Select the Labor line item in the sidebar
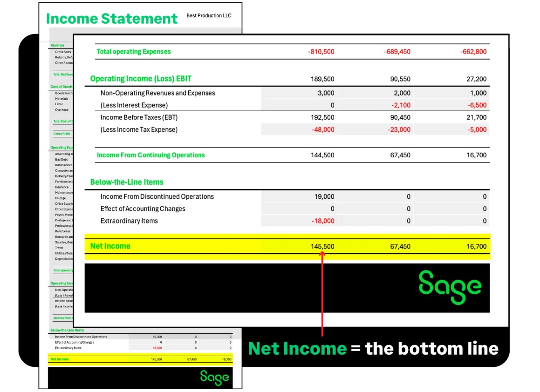This screenshot has width=540, height=392. point(58,104)
